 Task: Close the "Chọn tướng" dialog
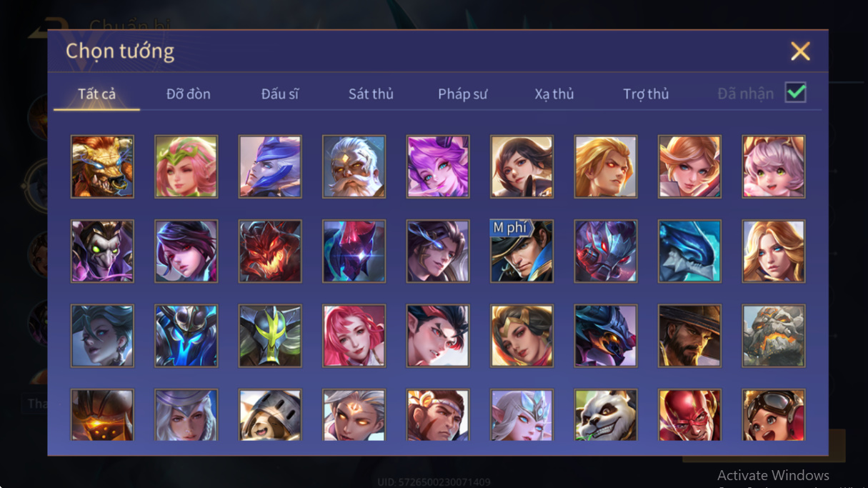[800, 51]
